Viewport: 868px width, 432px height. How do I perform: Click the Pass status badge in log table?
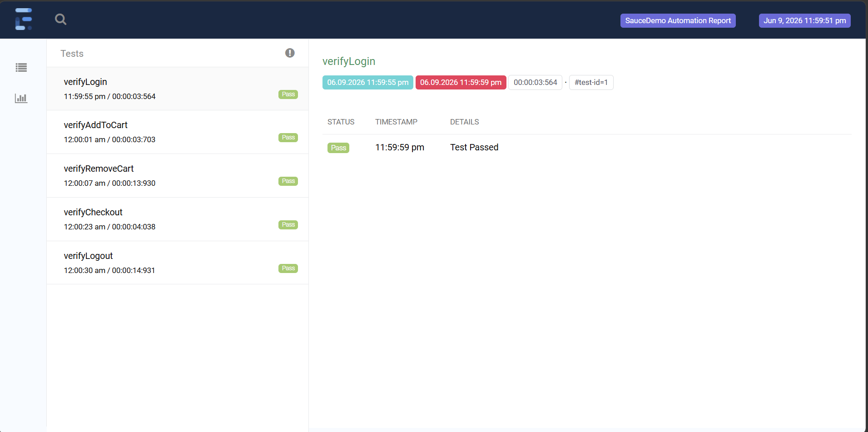338,148
